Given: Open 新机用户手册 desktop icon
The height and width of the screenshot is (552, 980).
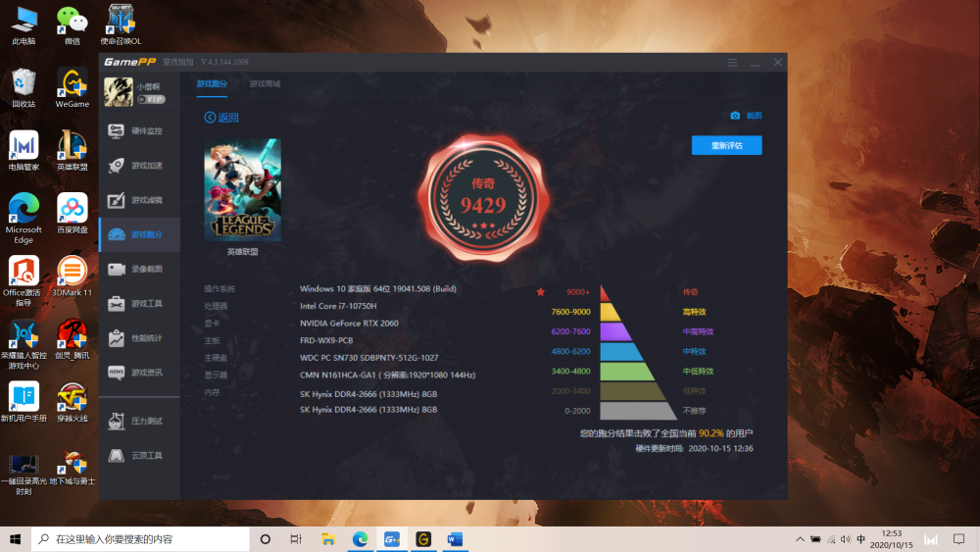Looking at the screenshot, I should [24, 402].
